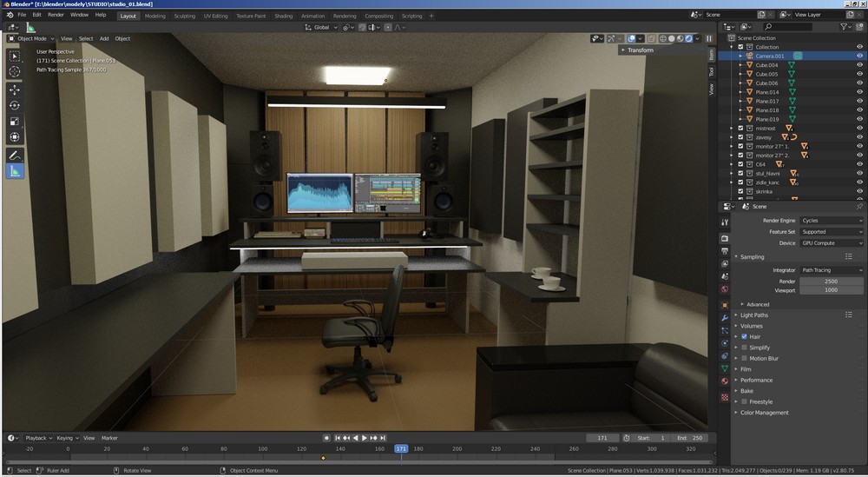Viewport: 868px width, 477px height.
Task: Open the Playback popover in the timeline
Action: [36, 438]
